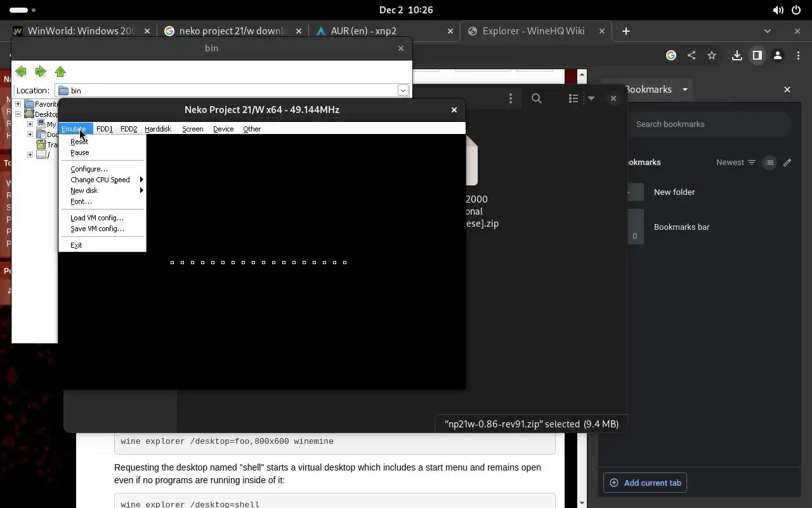Open the clock showing Dec 2 10:26
Image resolution: width=812 pixels, height=508 pixels.
coord(406,10)
